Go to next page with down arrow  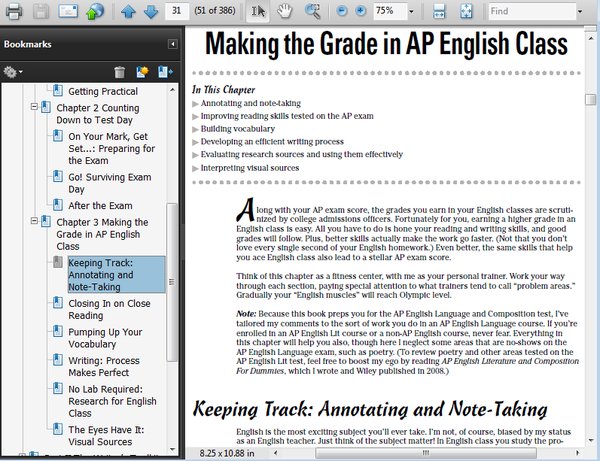pos(151,11)
